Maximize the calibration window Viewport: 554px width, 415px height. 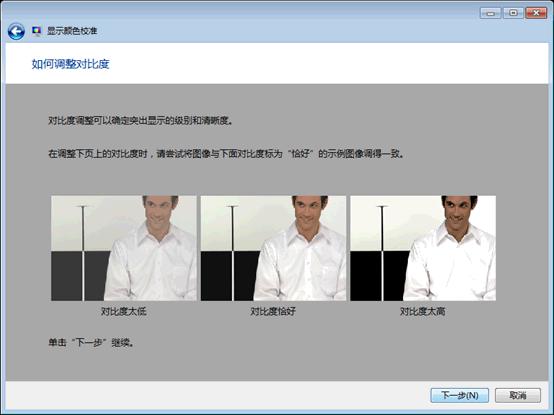tap(513, 13)
